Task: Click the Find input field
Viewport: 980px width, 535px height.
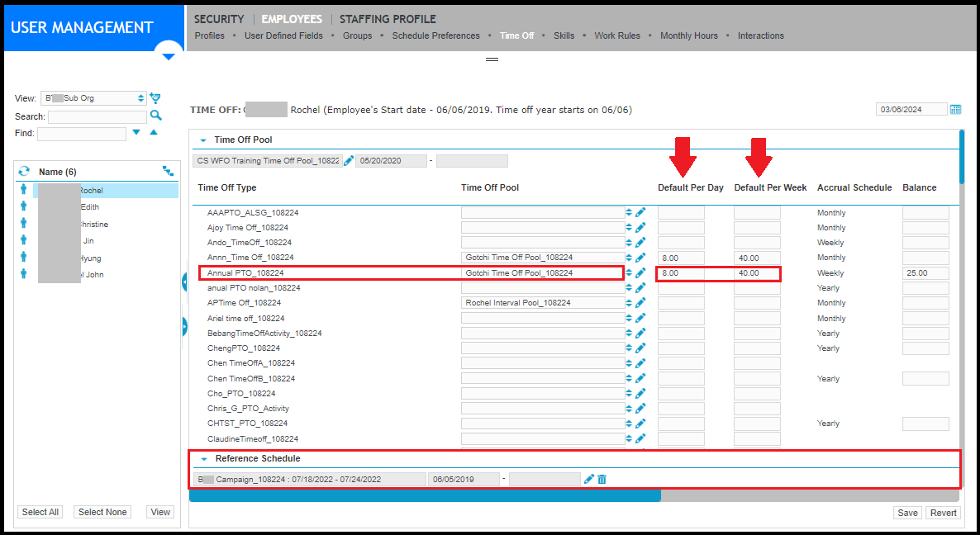Action: (x=82, y=134)
